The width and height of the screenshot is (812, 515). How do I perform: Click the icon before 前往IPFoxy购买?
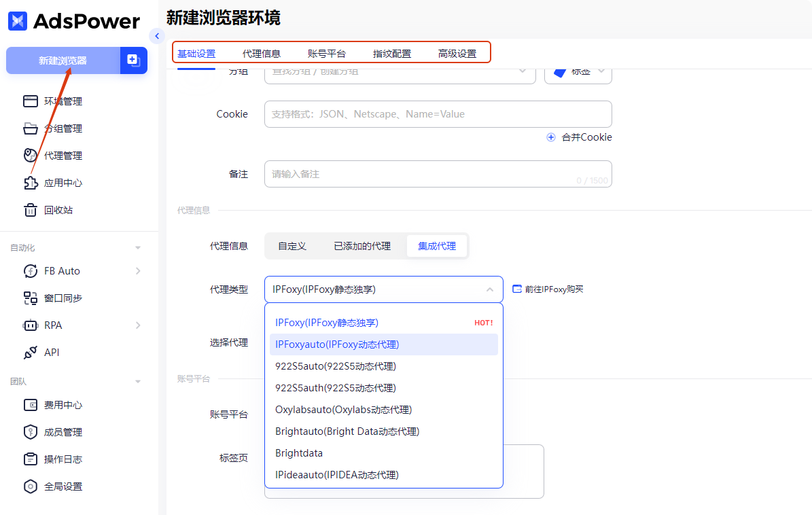tap(517, 289)
